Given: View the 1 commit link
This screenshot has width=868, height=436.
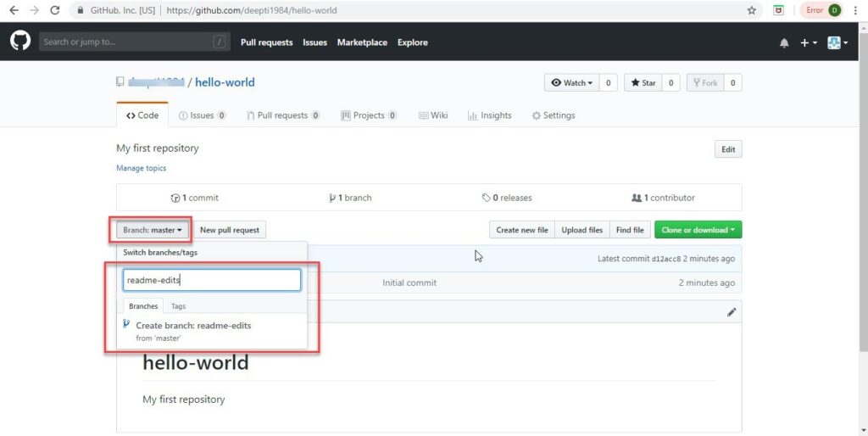Looking at the screenshot, I should [x=195, y=198].
